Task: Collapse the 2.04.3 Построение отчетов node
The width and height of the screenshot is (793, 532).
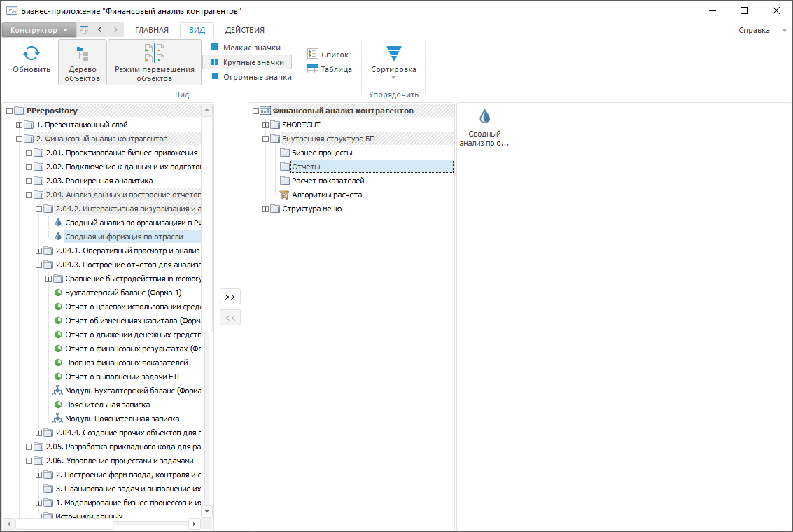Action: pos(39,265)
